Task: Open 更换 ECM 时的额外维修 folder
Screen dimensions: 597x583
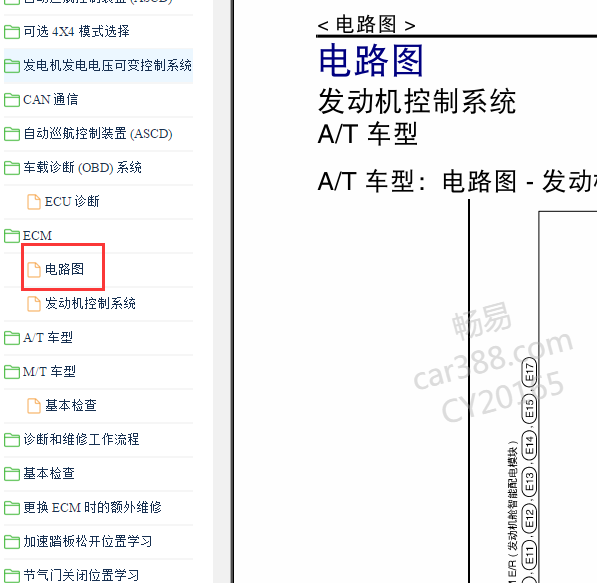Action: (92, 507)
